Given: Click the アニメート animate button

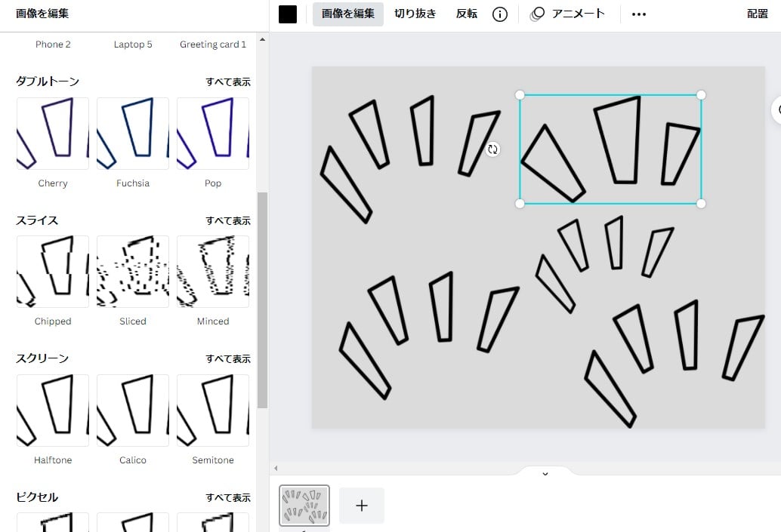Looking at the screenshot, I should [x=568, y=14].
